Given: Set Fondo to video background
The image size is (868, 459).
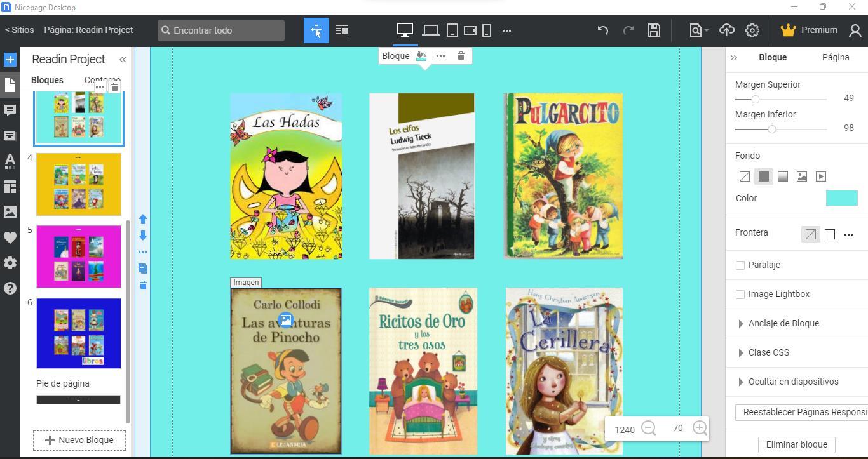Looking at the screenshot, I should pyautogui.click(x=821, y=176).
